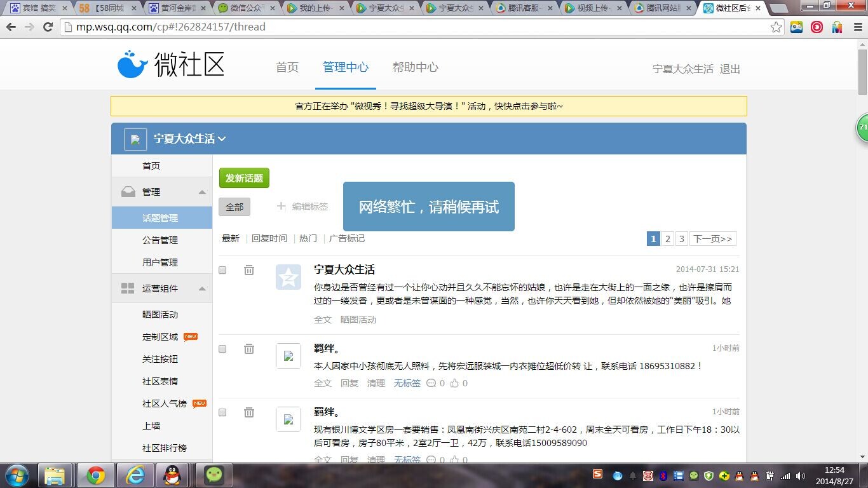Open 全文 link of 宁夏大众生活 post

click(x=323, y=320)
